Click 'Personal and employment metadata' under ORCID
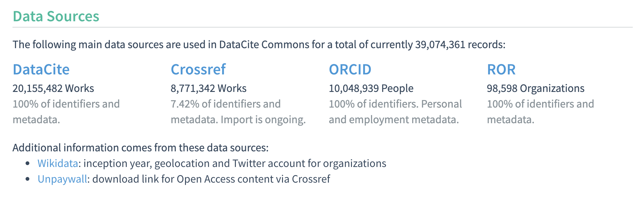 [395, 112]
